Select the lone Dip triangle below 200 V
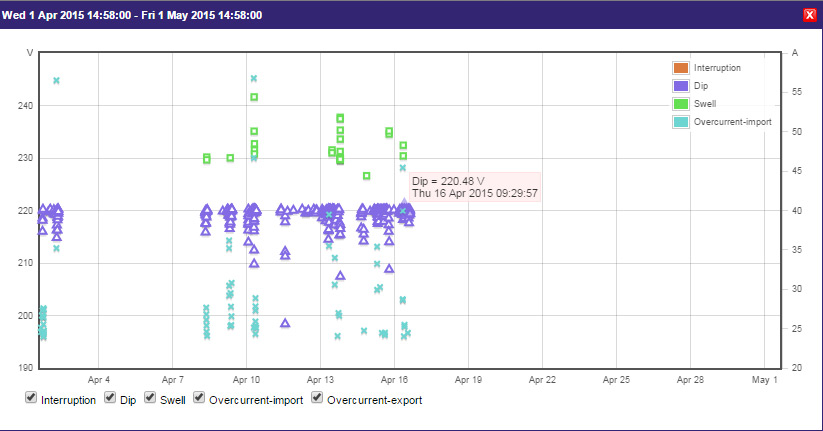Viewport: 823px width, 431px height. point(285,323)
